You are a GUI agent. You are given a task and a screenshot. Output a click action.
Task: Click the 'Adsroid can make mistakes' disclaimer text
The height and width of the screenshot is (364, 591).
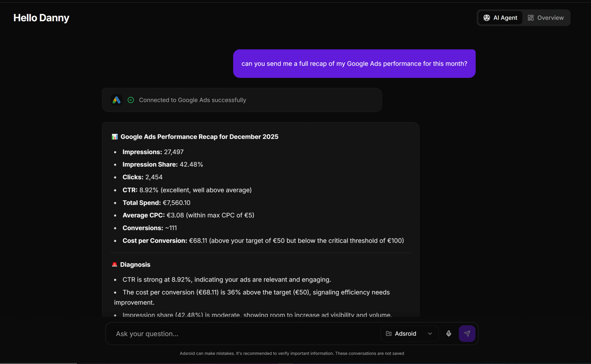pos(292,353)
